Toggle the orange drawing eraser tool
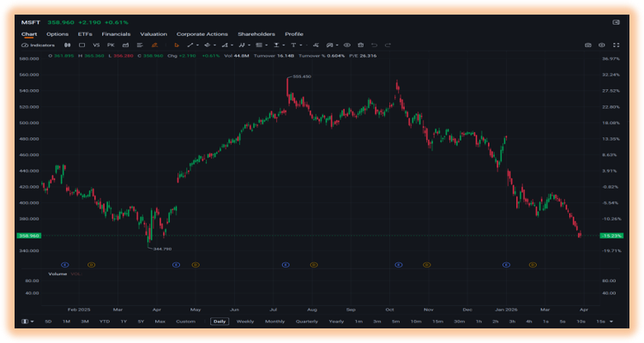The image size is (644, 343). [x=154, y=45]
